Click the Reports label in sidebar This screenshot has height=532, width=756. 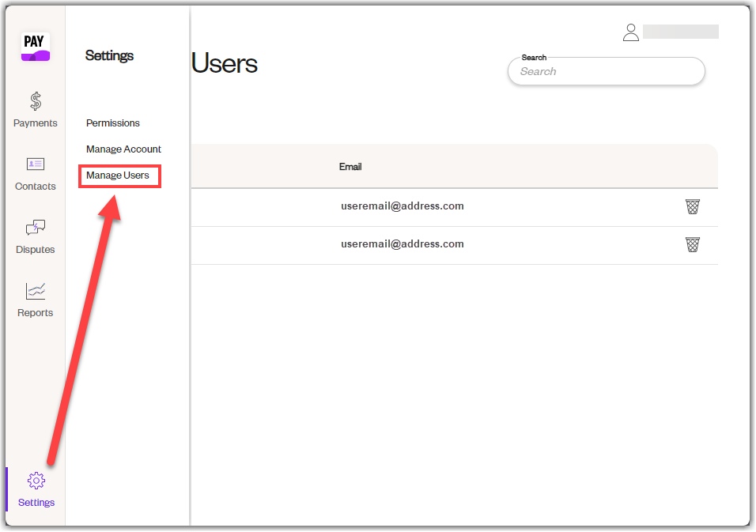(x=36, y=312)
